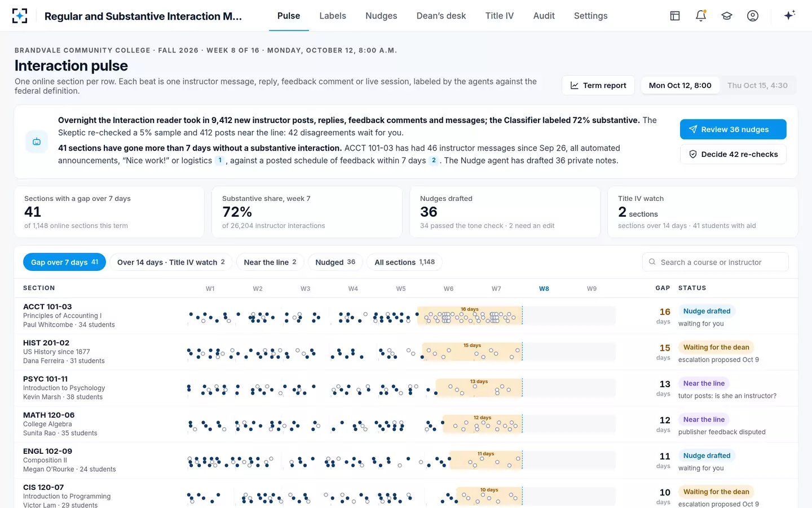Open the Nudges tab
The width and height of the screenshot is (812, 508).
[x=381, y=16]
